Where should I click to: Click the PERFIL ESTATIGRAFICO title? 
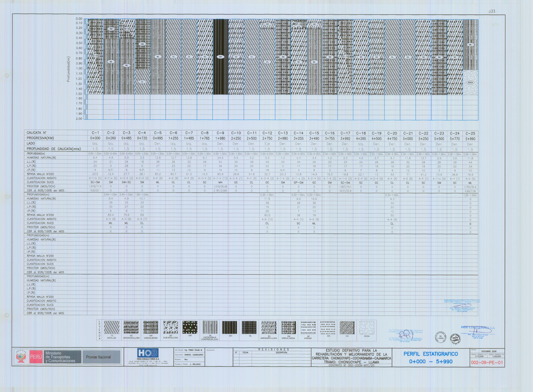click(431, 354)
